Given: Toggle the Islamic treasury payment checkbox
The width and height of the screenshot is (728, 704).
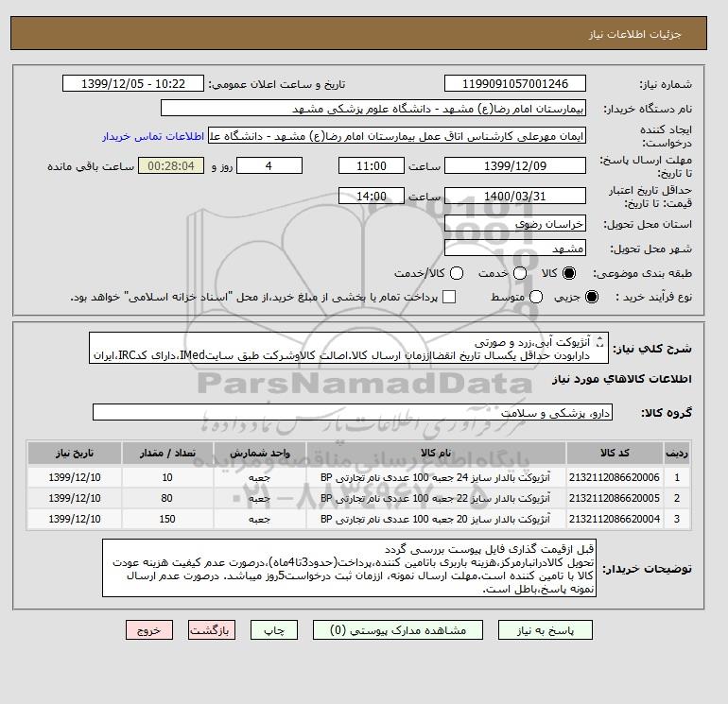Looking at the screenshot, I should 449,297.
